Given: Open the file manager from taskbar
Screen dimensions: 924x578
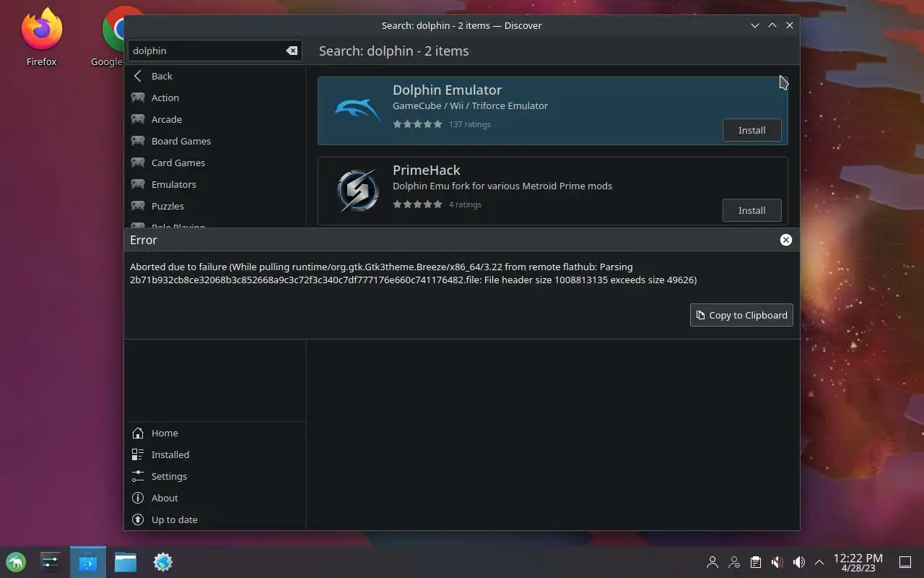Looking at the screenshot, I should point(126,562).
